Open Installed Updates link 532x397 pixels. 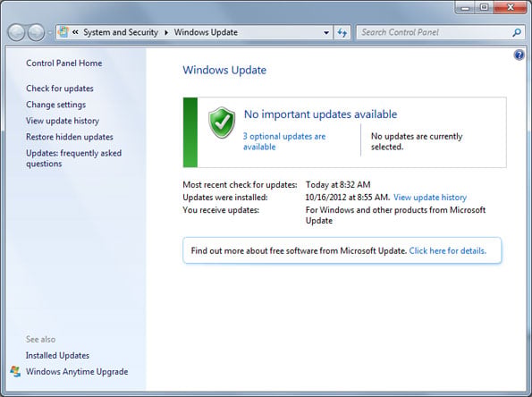(57, 355)
